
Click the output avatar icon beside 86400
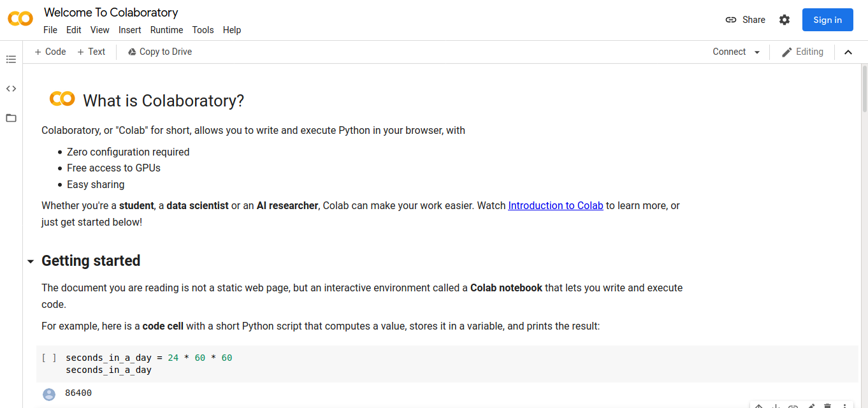(49, 395)
